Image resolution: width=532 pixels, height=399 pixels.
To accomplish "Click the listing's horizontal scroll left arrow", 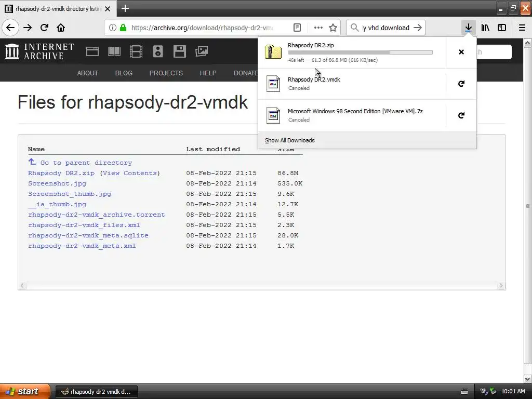I will (x=22, y=286).
